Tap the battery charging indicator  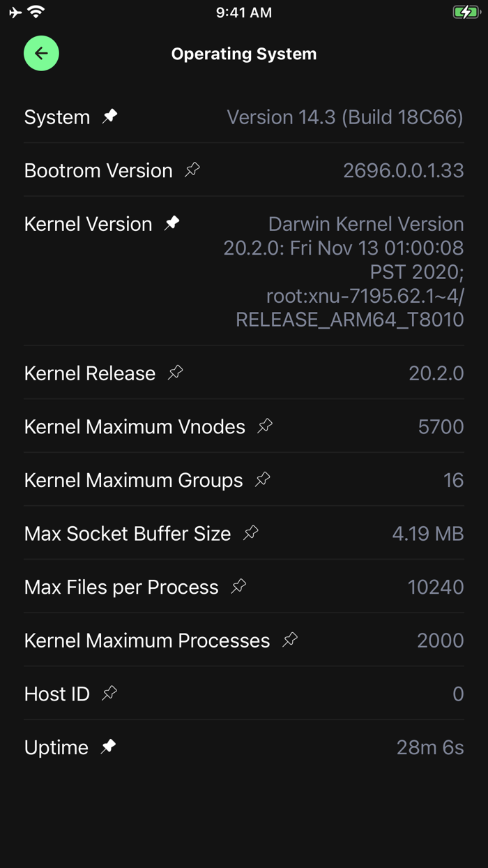coord(466,13)
